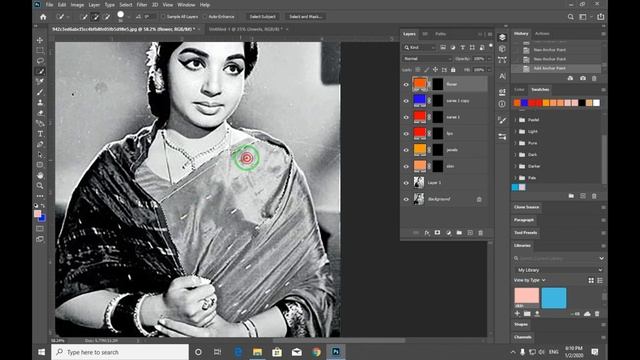Viewport: 640px width, 360px height.
Task: Lock all padlock icon in Layers panel
Action: [x=453, y=70]
